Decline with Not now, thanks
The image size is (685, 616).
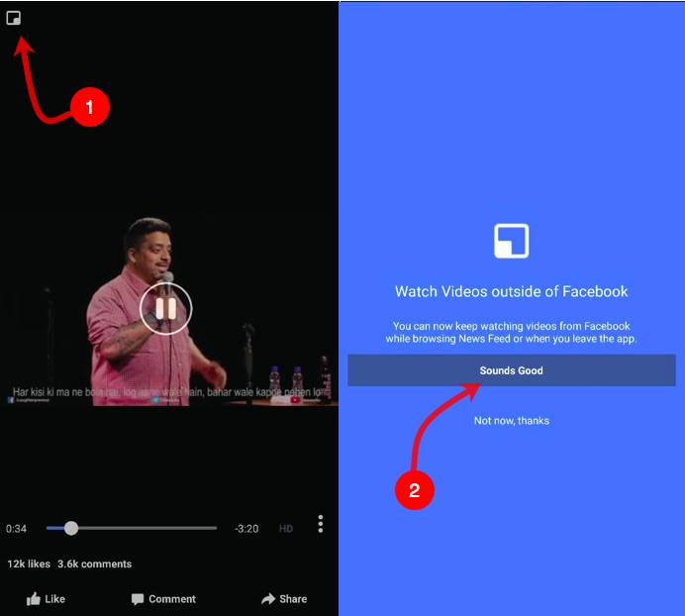[x=512, y=421]
